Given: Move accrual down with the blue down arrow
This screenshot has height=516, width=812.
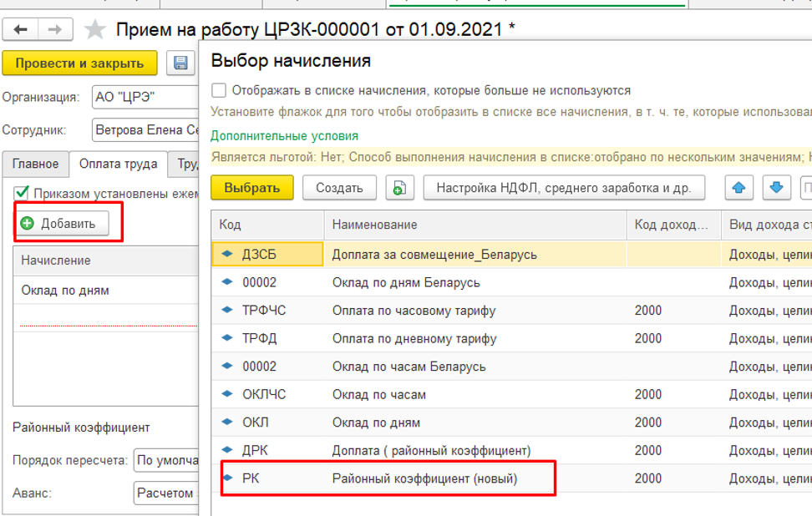Looking at the screenshot, I should click(776, 187).
